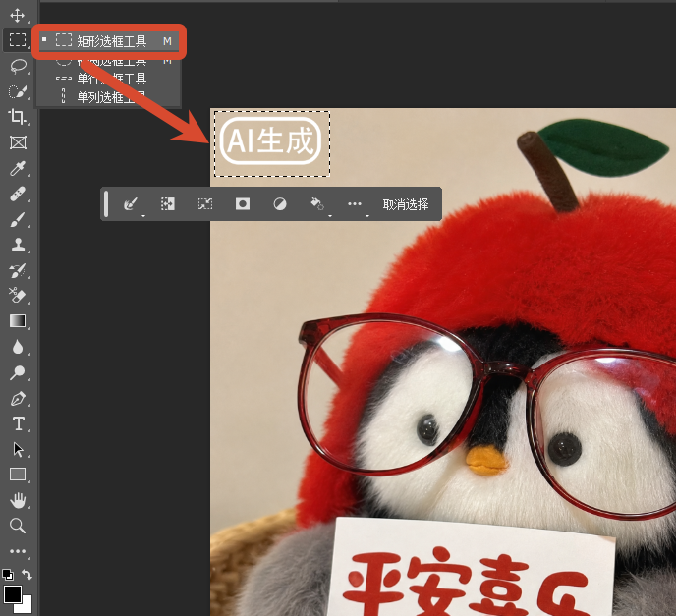Viewport: 676px width, 616px height.
Task: Reset default foreground and background colors
Action: 7,575
